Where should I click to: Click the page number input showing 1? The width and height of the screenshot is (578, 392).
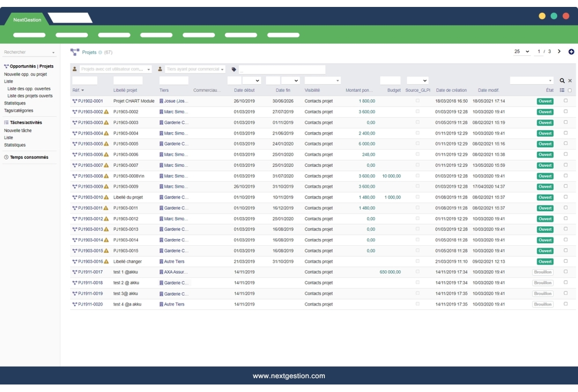(x=539, y=51)
